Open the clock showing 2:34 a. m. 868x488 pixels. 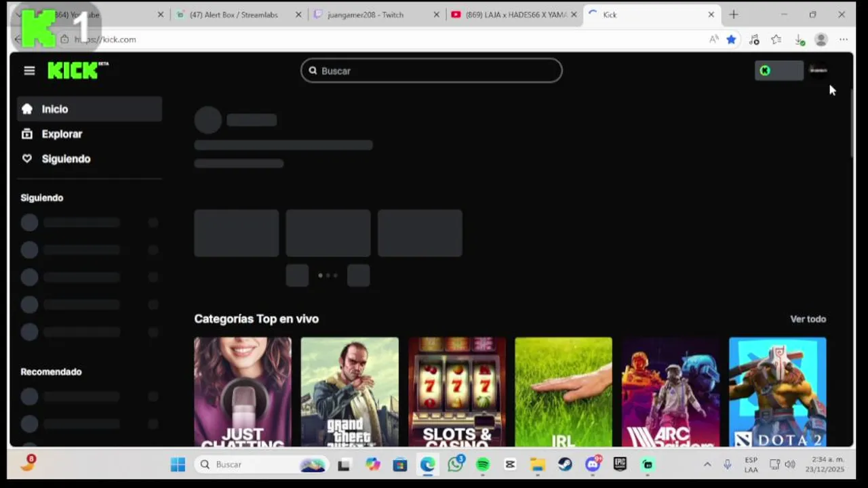[825, 465]
